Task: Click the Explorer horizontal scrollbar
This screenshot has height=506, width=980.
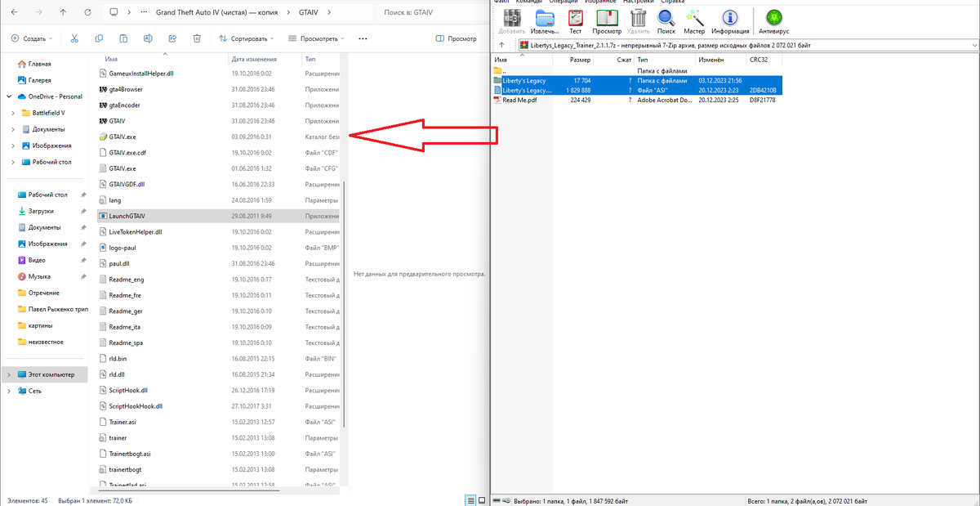Action: [x=188, y=490]
